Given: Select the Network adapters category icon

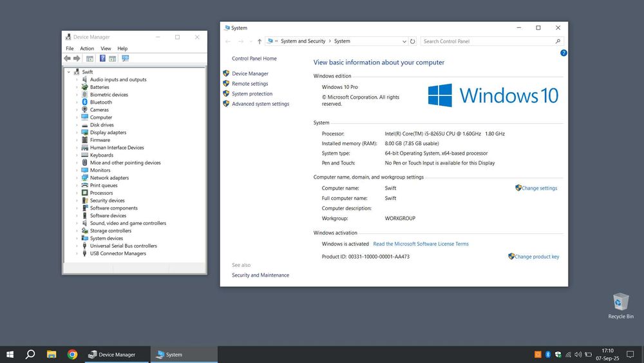Looking at the screenshot, I should click(84, 177).
